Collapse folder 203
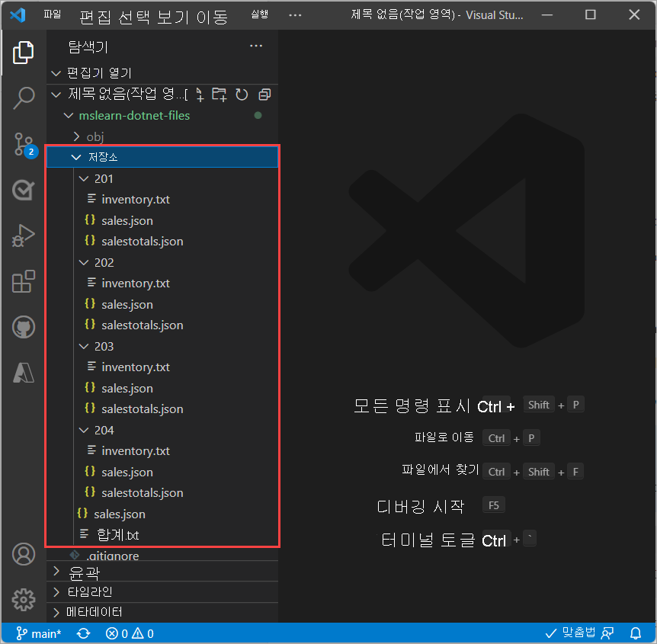The height and width of the screenshot is (644, 657). [162, 347]
